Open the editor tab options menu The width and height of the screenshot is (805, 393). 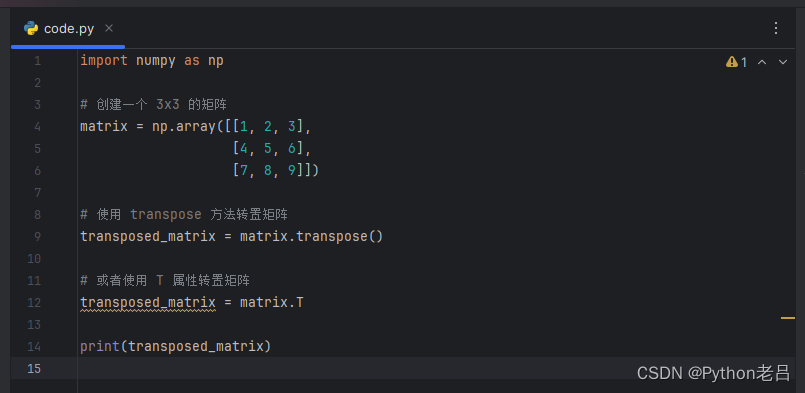tap(776, 28)
